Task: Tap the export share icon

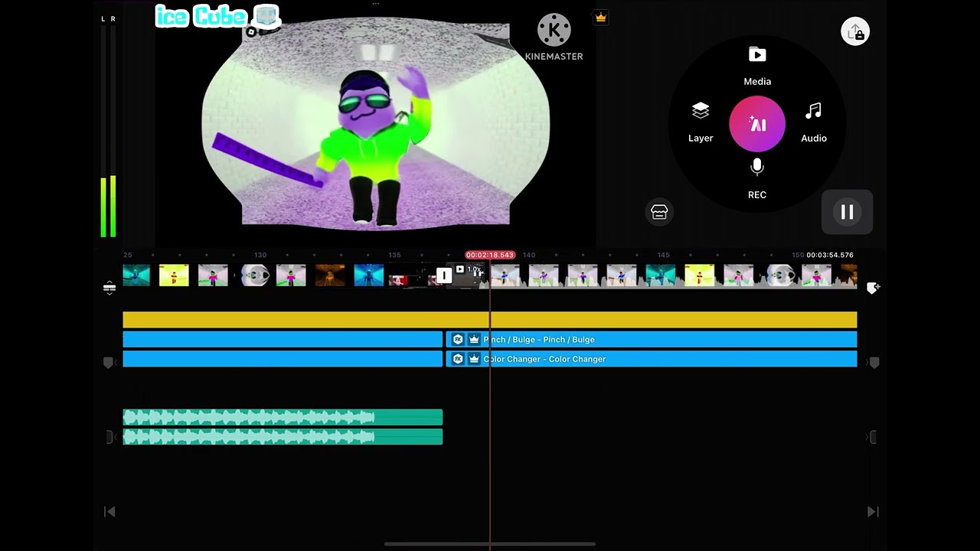Action: 855,32
